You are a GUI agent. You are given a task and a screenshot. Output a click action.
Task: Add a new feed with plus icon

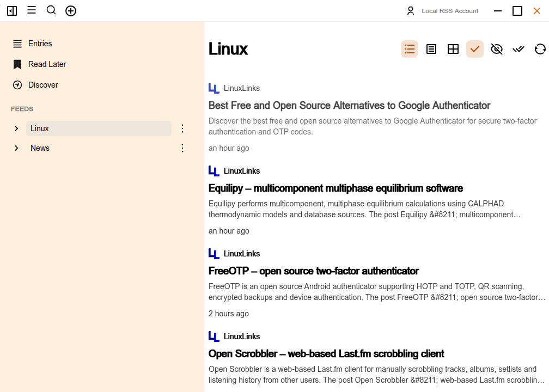(71, 11)
